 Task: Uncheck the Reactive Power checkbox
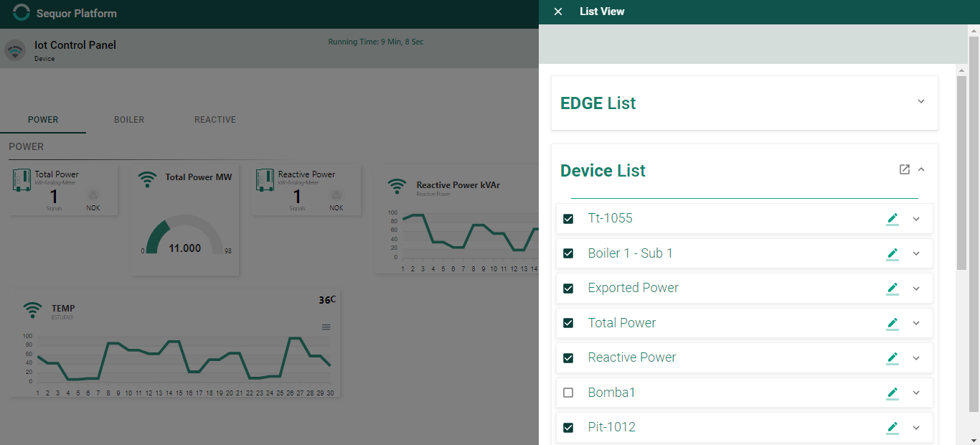[568, 357]
